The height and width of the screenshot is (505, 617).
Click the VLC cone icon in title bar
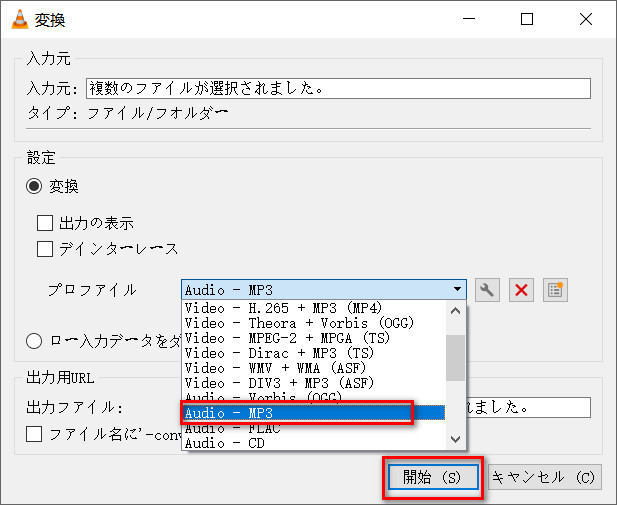point(20,19)
